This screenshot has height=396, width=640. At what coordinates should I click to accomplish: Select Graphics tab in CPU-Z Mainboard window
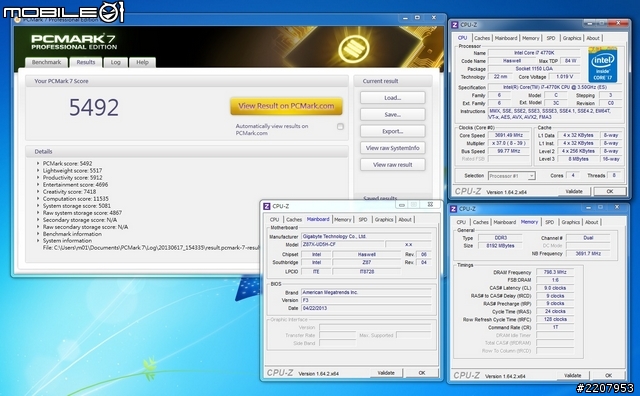click(x=384, y=220)
